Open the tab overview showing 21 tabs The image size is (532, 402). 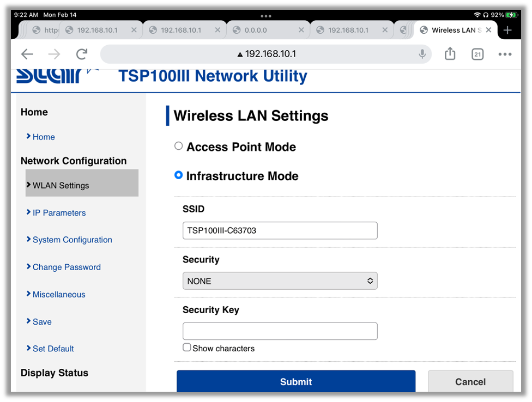pyautogui.click(x=477, y=54)
